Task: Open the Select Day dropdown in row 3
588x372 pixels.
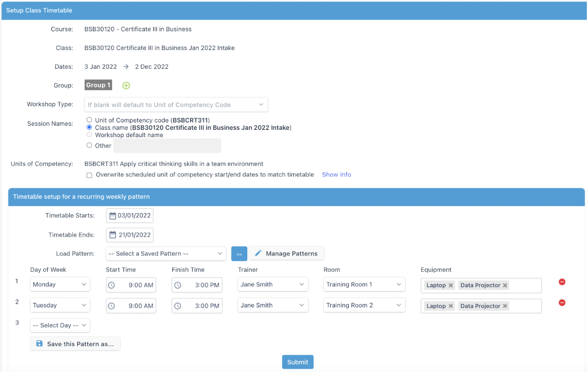Action: 60,325
